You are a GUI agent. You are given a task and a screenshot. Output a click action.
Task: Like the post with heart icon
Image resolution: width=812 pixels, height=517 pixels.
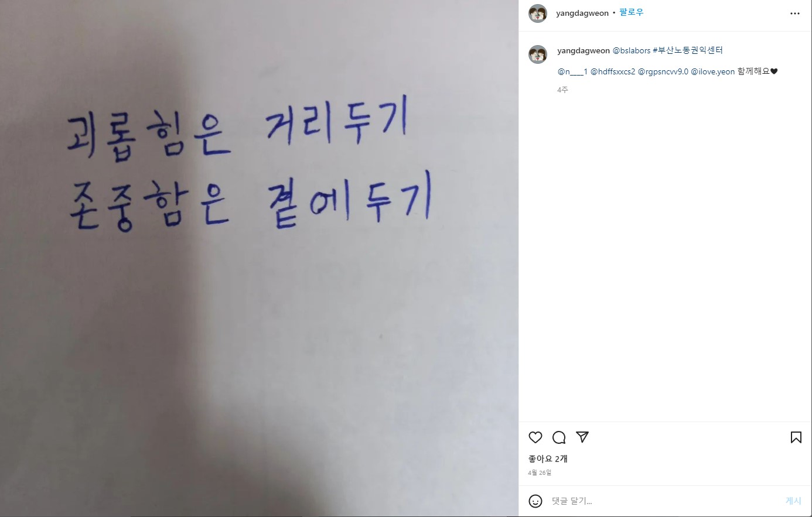535,437
